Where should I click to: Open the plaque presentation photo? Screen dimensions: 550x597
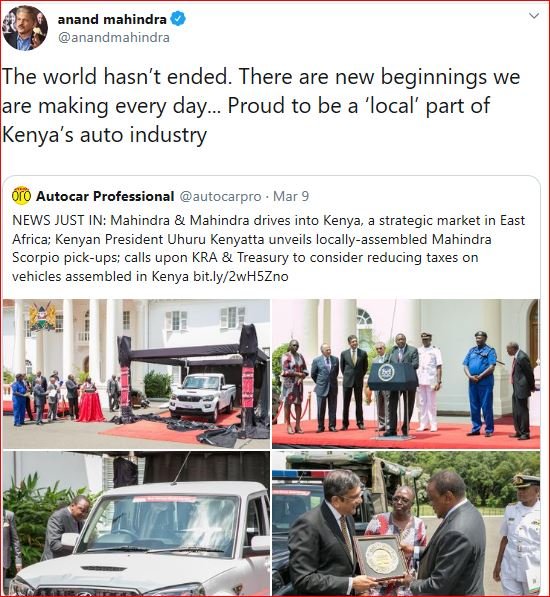pyautogui.click(x=406, y=524)
